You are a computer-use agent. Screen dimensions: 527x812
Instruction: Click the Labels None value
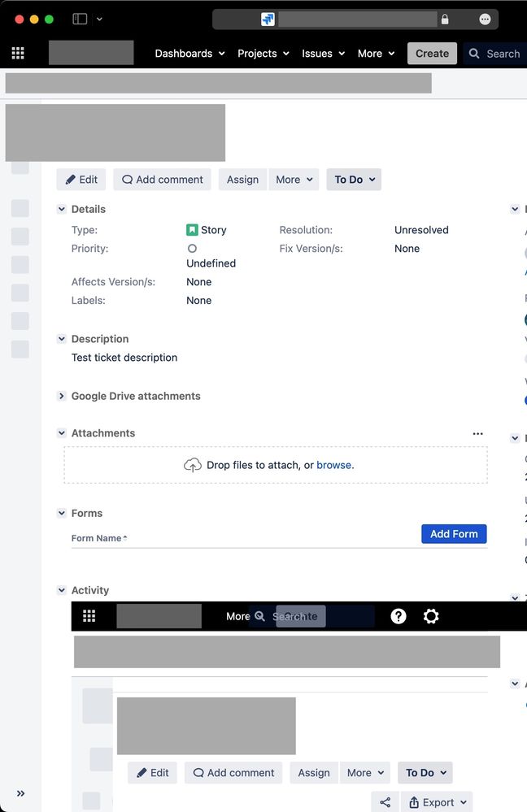[199, 301]
